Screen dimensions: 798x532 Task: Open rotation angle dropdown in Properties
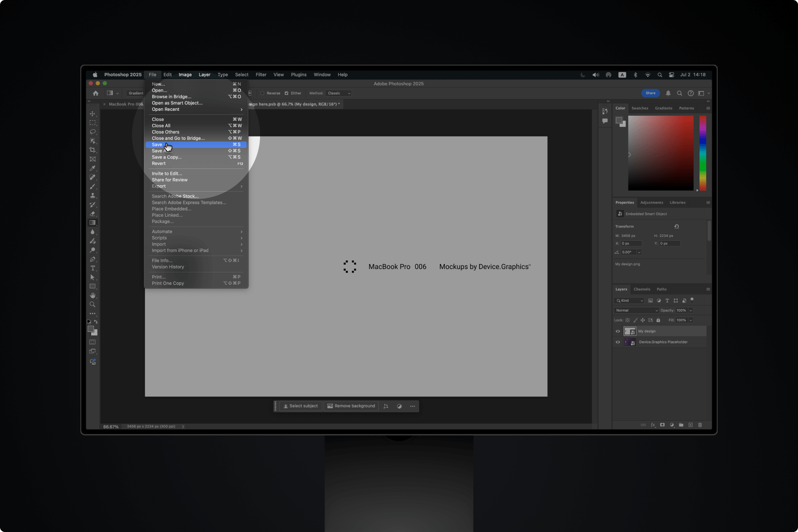coord(639,252)
